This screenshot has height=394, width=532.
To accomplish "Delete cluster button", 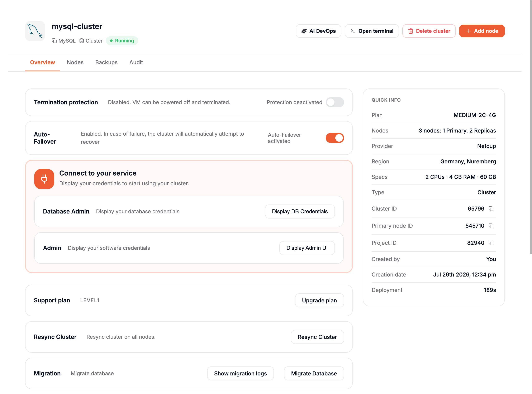I will 429,31.
